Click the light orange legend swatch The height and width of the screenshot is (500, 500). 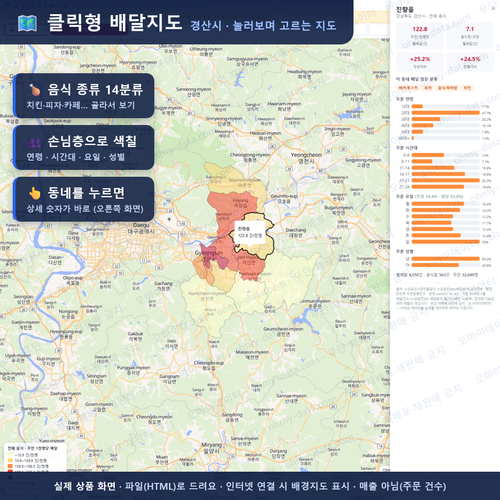pos(10,460)
